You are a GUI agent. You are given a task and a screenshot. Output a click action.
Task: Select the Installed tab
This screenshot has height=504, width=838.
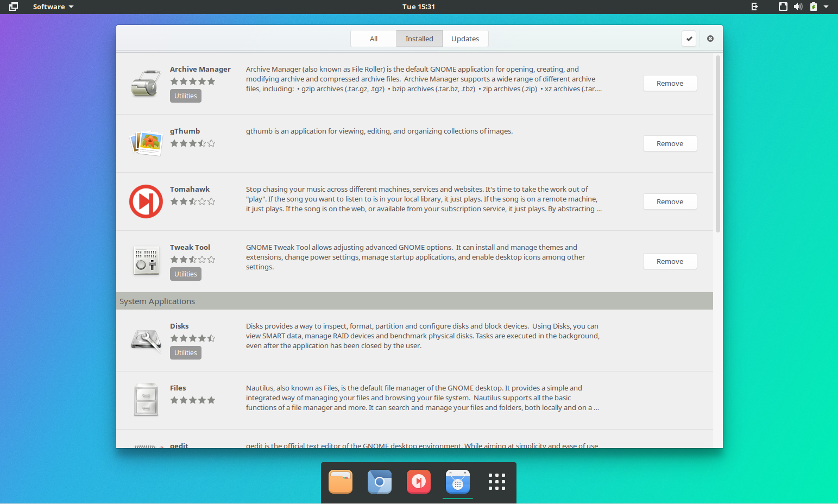[419, 39]
